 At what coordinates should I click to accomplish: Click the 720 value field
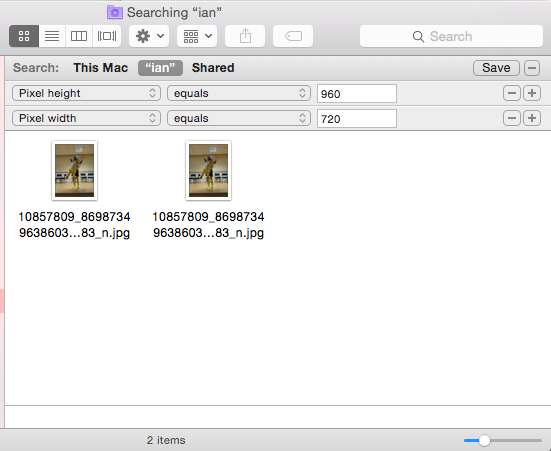(357, 118)
